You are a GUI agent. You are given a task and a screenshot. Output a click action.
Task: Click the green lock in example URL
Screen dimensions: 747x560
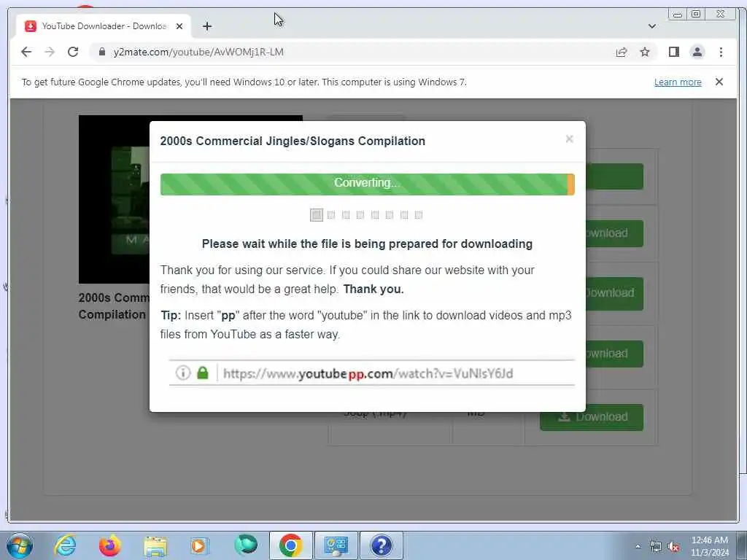(203, 373)
